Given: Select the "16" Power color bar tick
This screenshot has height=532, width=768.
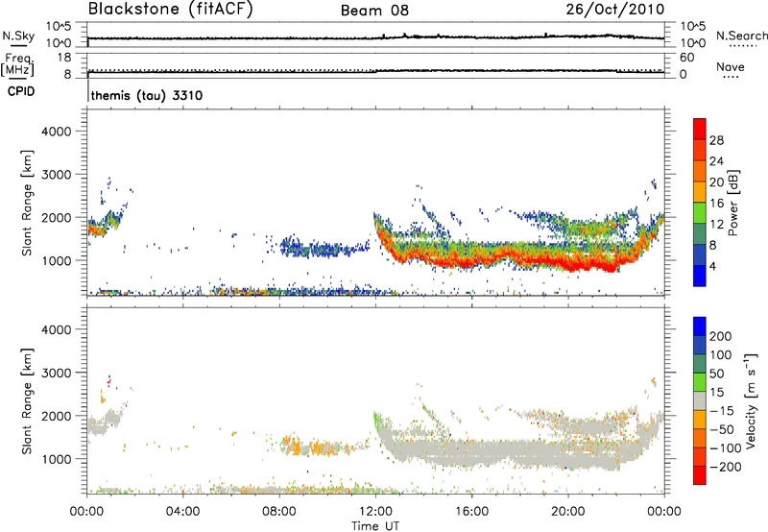Looking at the screenshot, I should (716, 204).
